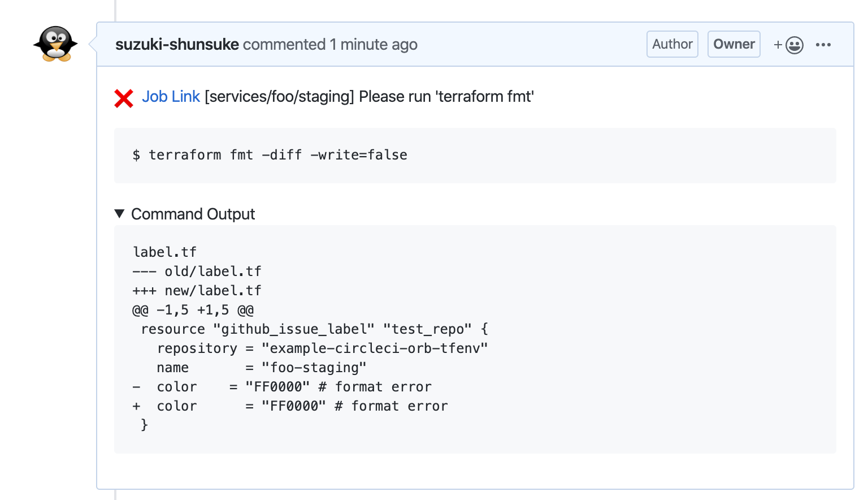
Task: Click the removed color line starting with minus
Action: (281, 387)
